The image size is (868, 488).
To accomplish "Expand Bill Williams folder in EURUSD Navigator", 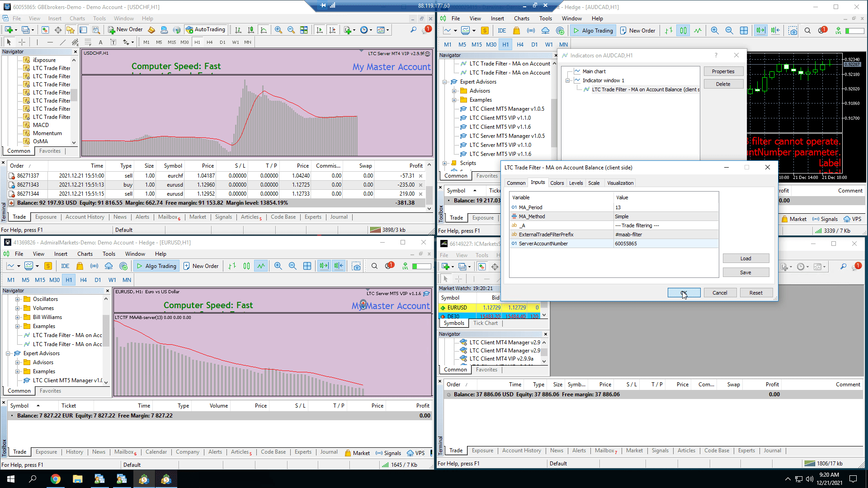I will (x=17, y=317).
